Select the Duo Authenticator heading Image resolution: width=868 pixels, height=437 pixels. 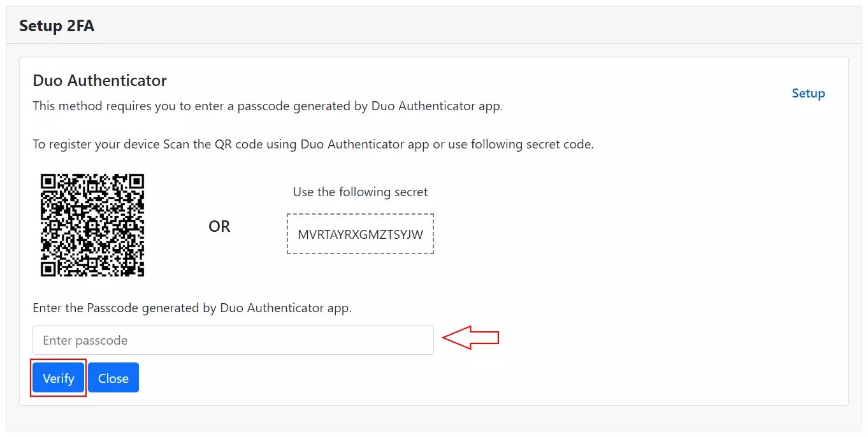(99, 80)
